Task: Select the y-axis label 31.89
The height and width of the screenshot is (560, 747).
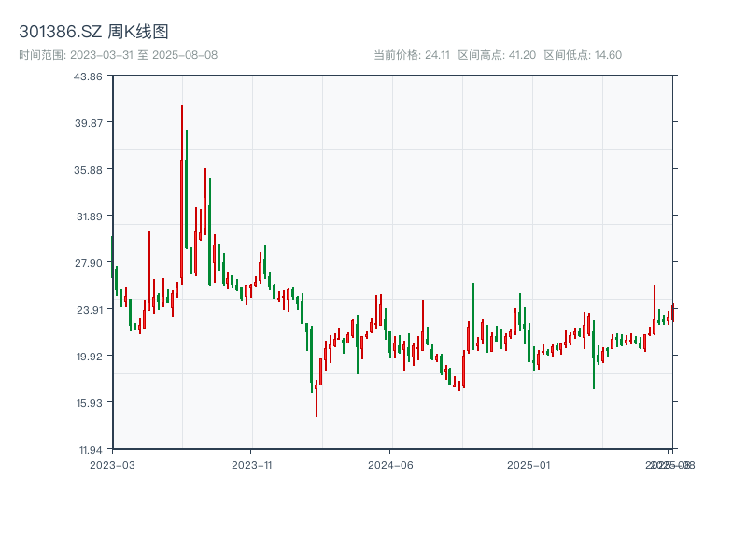Action: coord(90,217)
